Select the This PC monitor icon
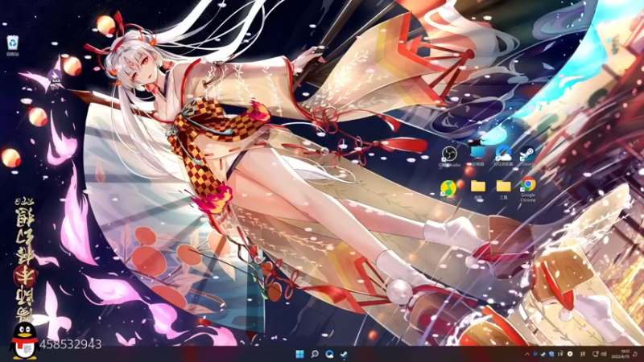 [477, 155]
